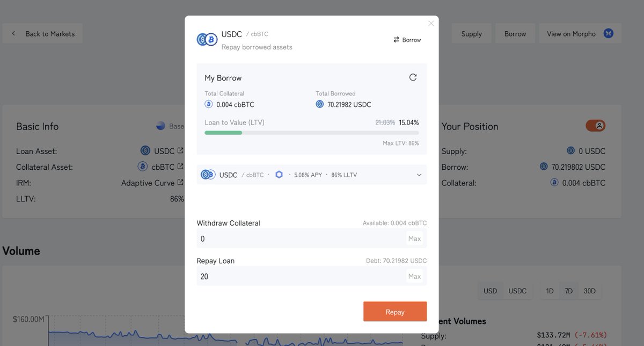Select the 7D time range
Screen dimensions: 644x346
tap(569, 291)
